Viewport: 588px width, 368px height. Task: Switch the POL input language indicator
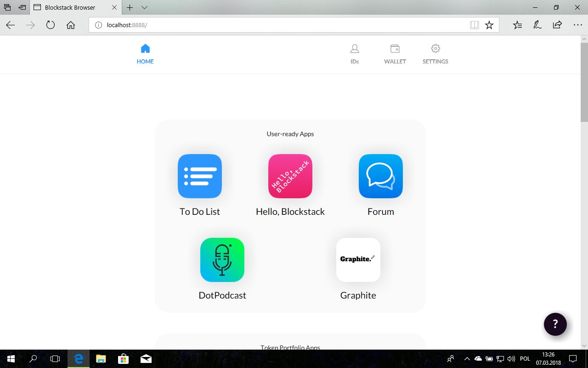click(525, 359)
